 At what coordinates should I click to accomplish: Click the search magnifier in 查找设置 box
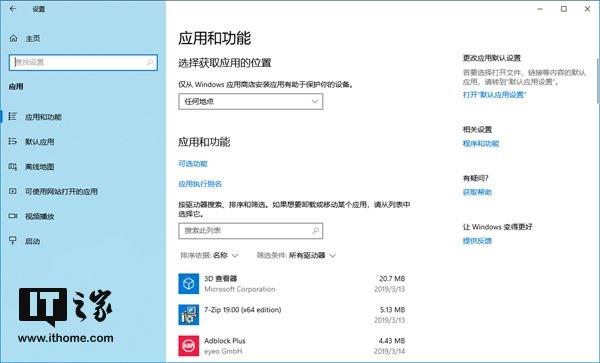[150, 62]
